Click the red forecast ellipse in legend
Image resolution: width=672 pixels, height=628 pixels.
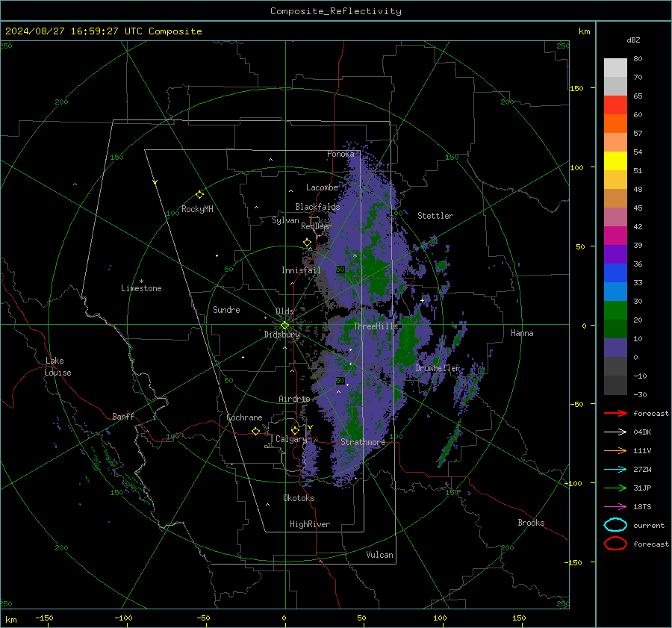click(615, 544)
